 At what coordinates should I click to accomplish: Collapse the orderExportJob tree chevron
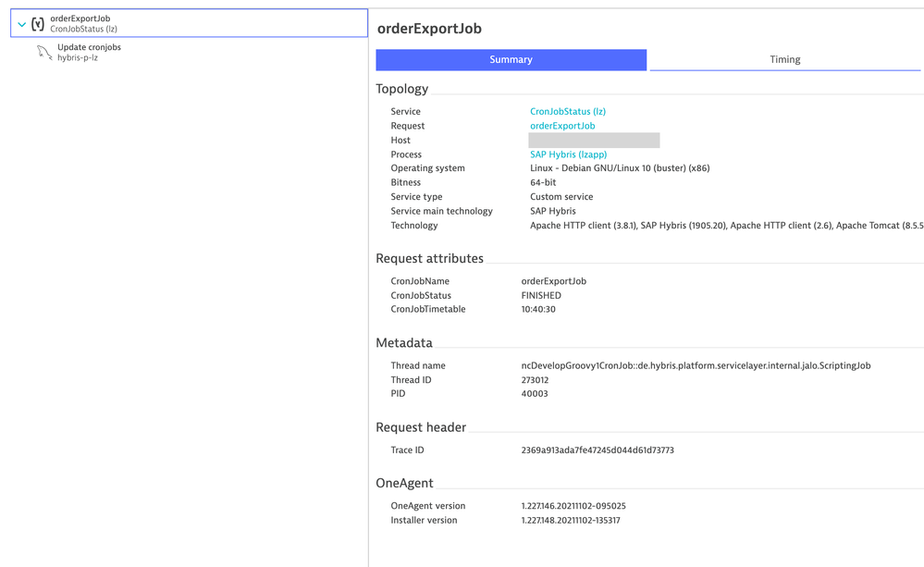pos(22,24)
